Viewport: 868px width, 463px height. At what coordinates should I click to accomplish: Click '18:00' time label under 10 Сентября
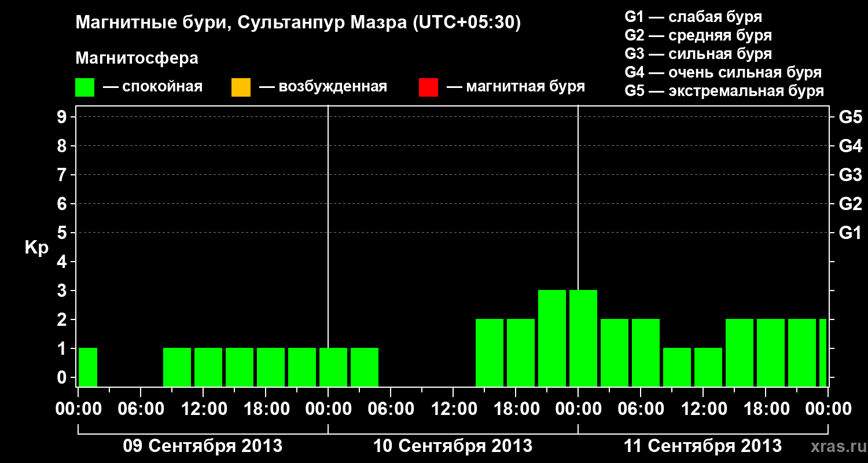[516, 409]
